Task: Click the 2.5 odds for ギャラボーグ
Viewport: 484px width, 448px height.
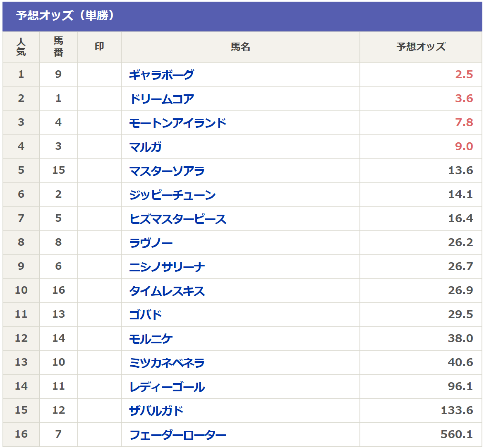Action: pyautogui.click(x=464, y=74)
